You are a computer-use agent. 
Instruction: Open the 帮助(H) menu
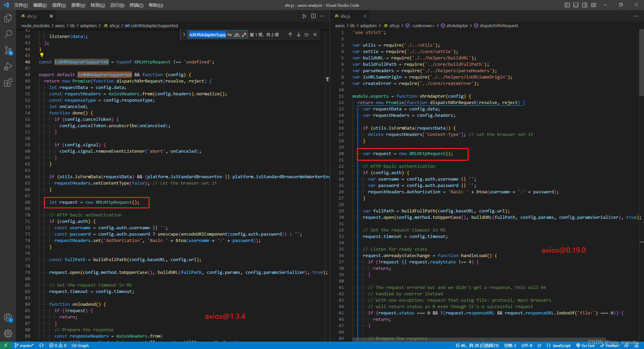156,5
